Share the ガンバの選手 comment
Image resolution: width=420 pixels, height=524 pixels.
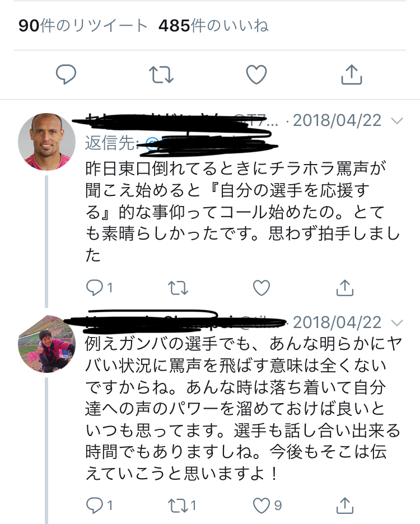[346, 506]
